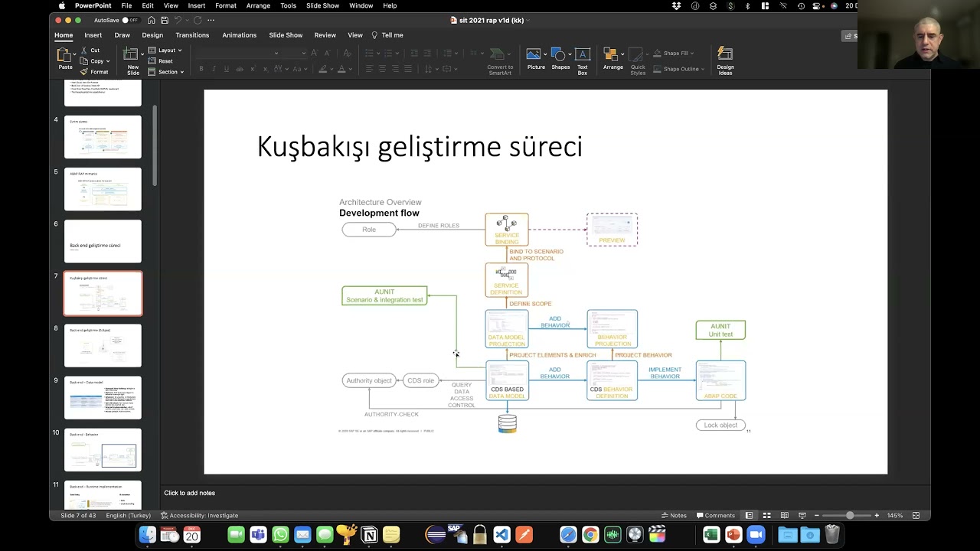Click Cut in the Home ribbon
The width and height of the screenshot is (980, 551).
[x=90, y=51]
